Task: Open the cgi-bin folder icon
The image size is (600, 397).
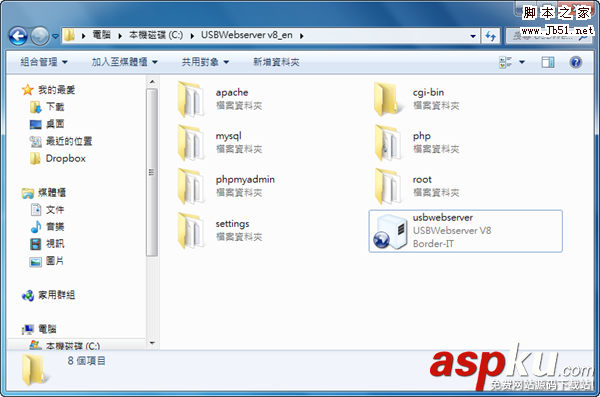Action: (x=388, y=100)
